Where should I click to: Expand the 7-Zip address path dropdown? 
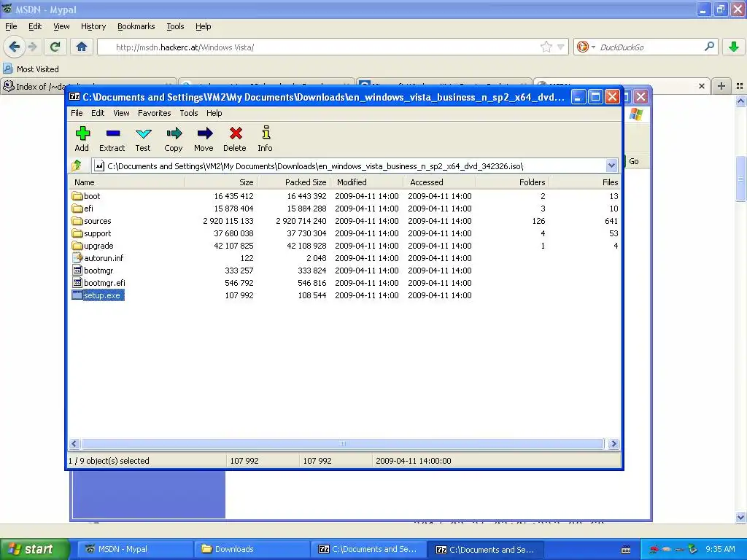click(611, 166)
